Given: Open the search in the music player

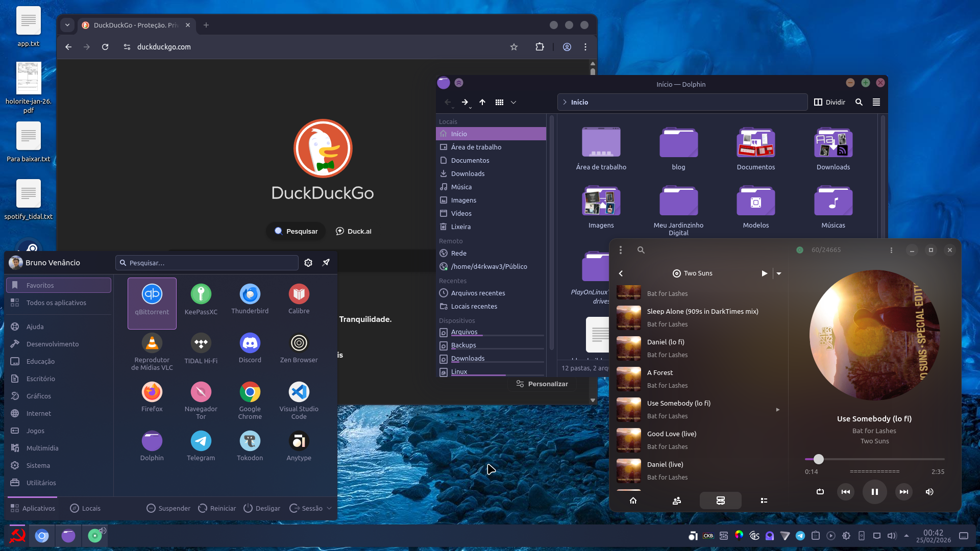Looking at the screenshot, I should [641, 250].
